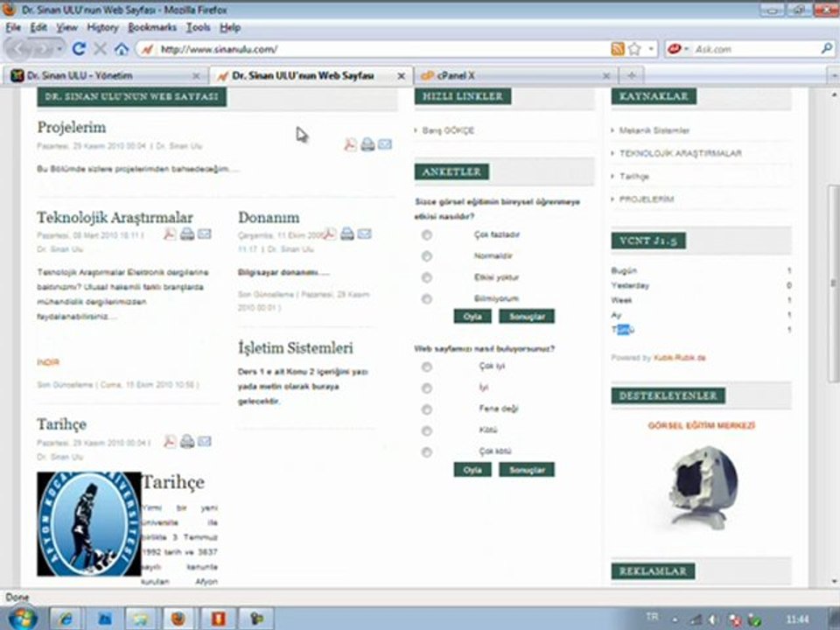
Task: Switch to the 'Dr. Sinan ULU - Yönetim' tab
Action: point(105,75)
